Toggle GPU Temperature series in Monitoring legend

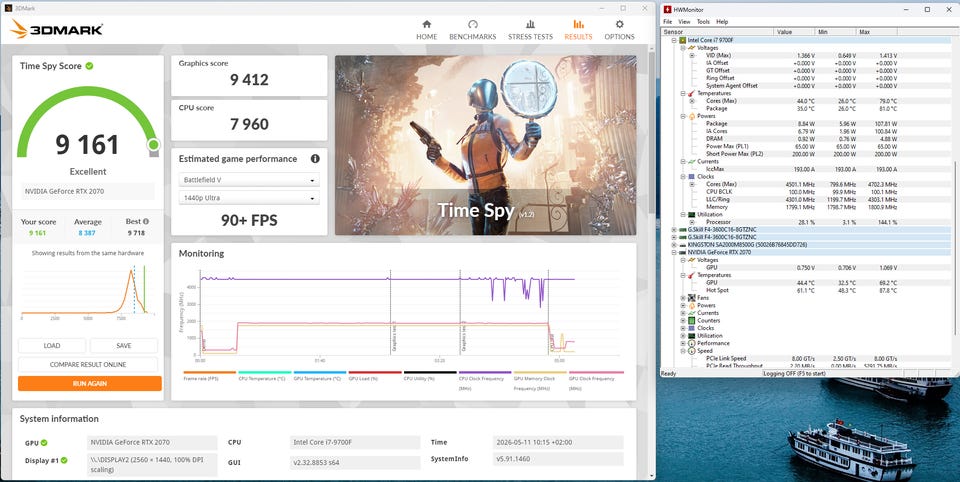[320, 375]
